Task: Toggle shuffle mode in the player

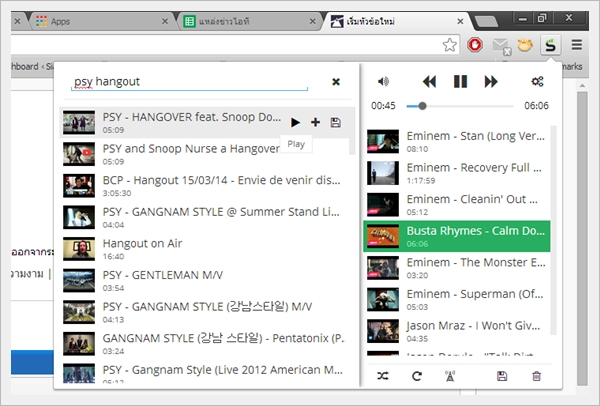Action: click(383, 376)
